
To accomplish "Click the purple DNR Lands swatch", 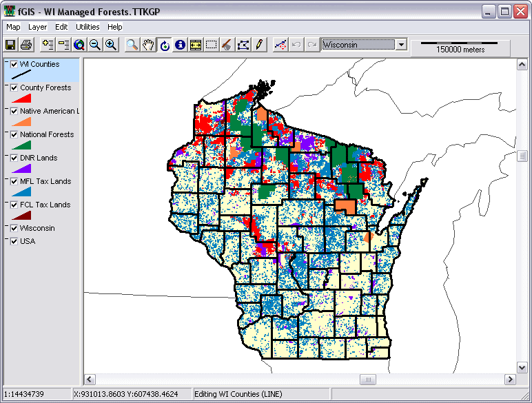I will pos(21,169).
